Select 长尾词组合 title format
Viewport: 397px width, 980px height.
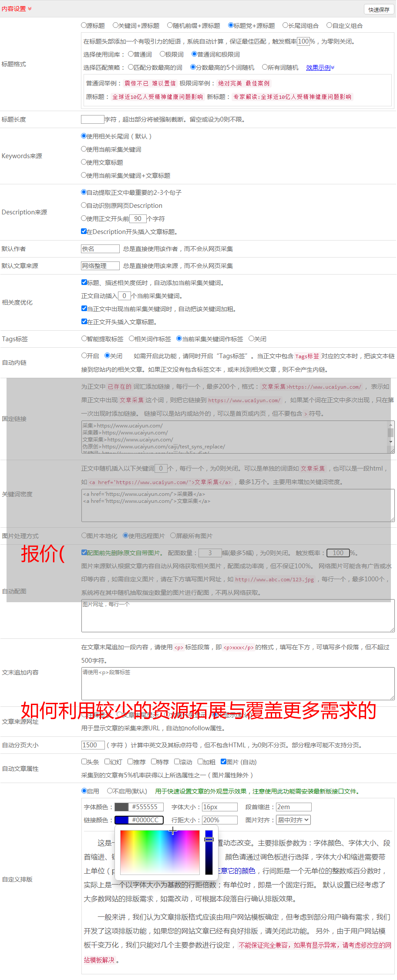286,25
